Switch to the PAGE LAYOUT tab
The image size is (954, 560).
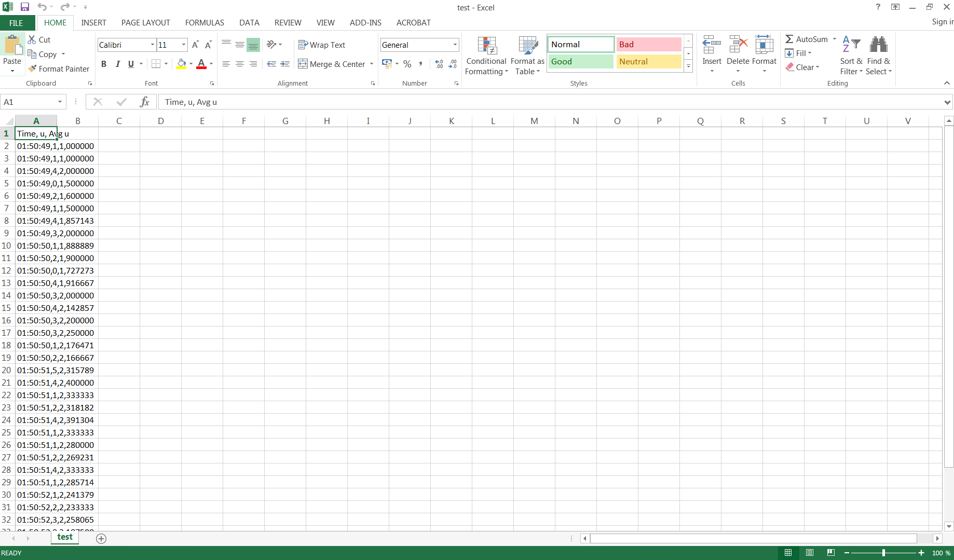[145, 23]
